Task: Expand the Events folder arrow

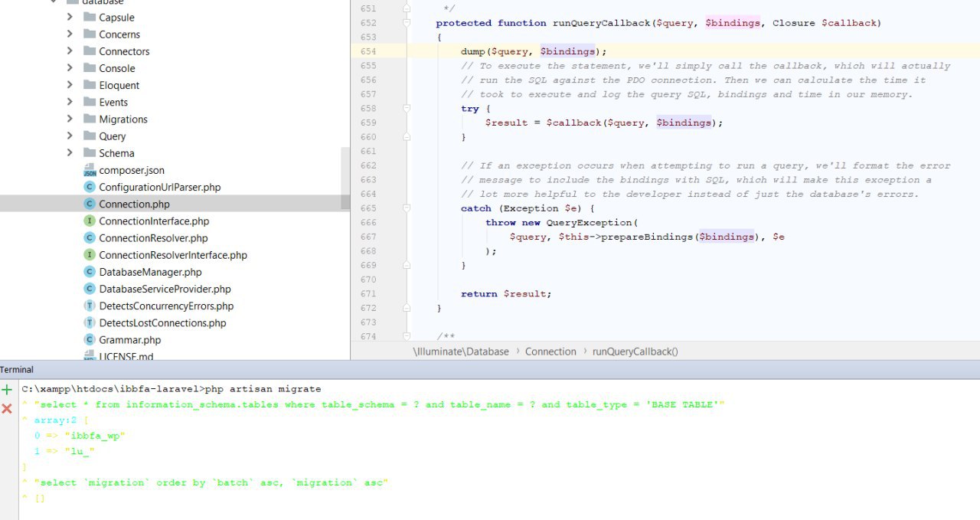Action: pos(70,102)
